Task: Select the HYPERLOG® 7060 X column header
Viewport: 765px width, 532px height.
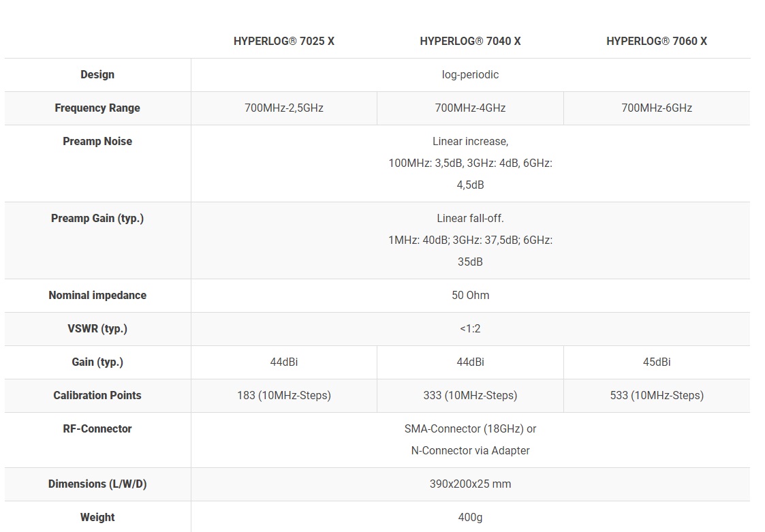Action: click(657, 41)
